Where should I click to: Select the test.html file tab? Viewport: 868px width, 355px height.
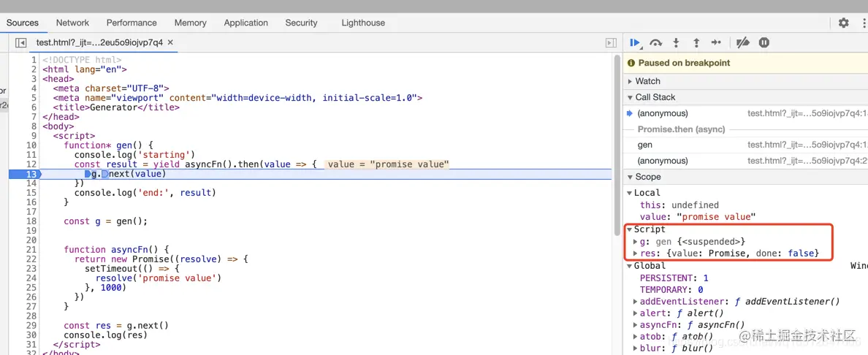(99, 42)
